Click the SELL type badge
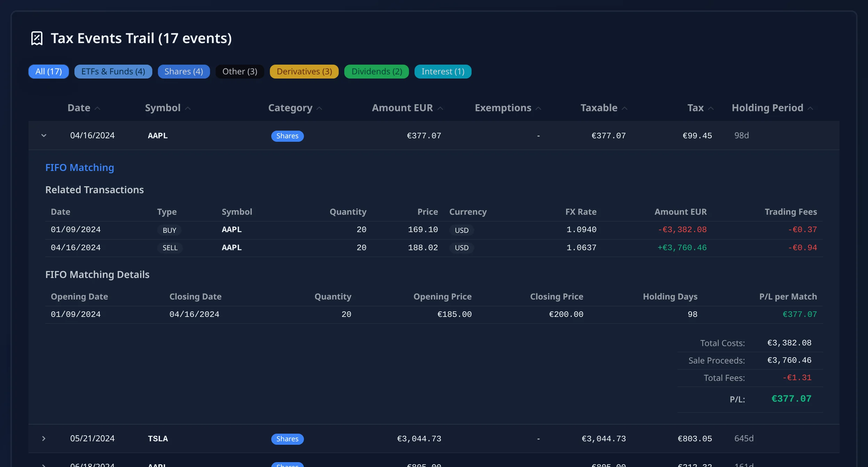Image resolution: width=868 pixels, height=467 pixels. click(x=170, y=248)
